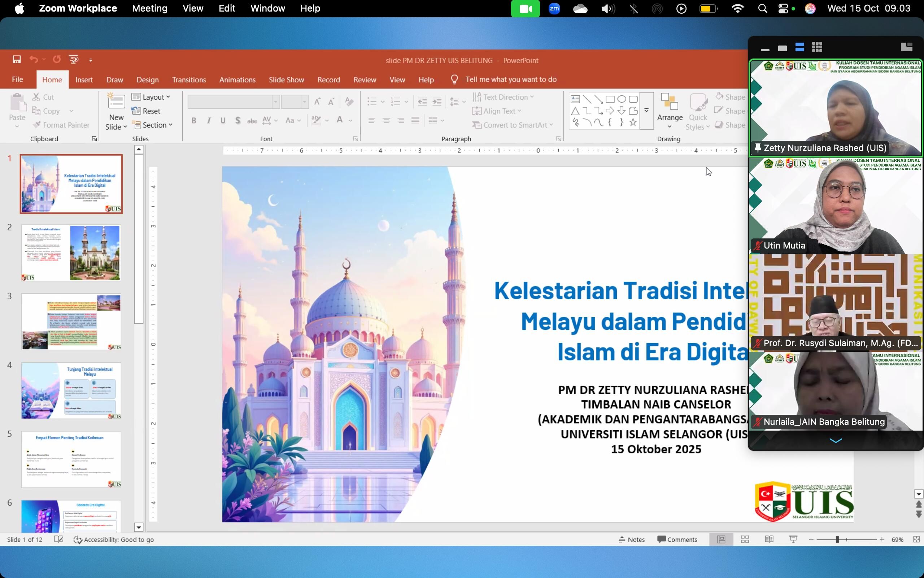
Task: Click the Notes button in status bar
Action: coord(632,539)
